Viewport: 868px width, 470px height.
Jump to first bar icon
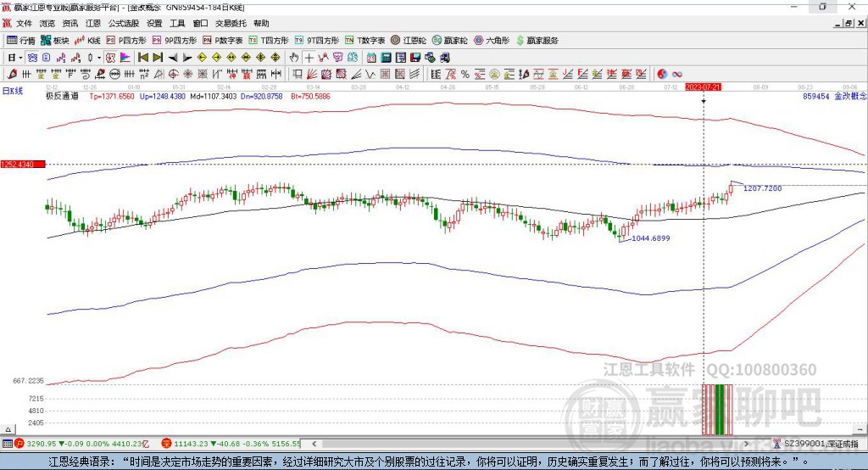tap(142, 58)
